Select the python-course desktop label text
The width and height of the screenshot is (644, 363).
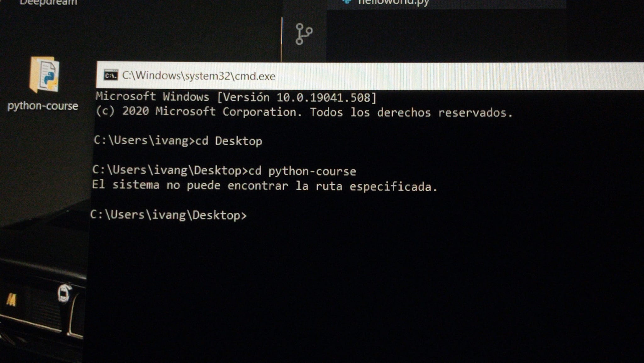pos(43,106)
